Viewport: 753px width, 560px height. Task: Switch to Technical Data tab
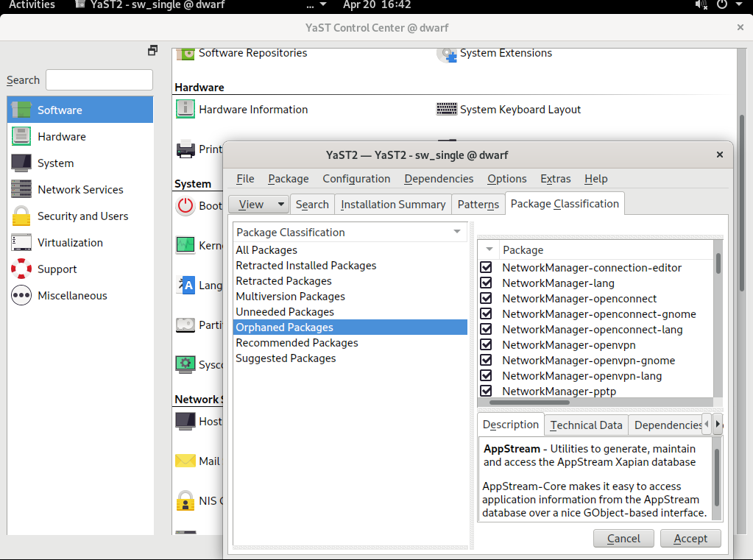coord(586,425)
